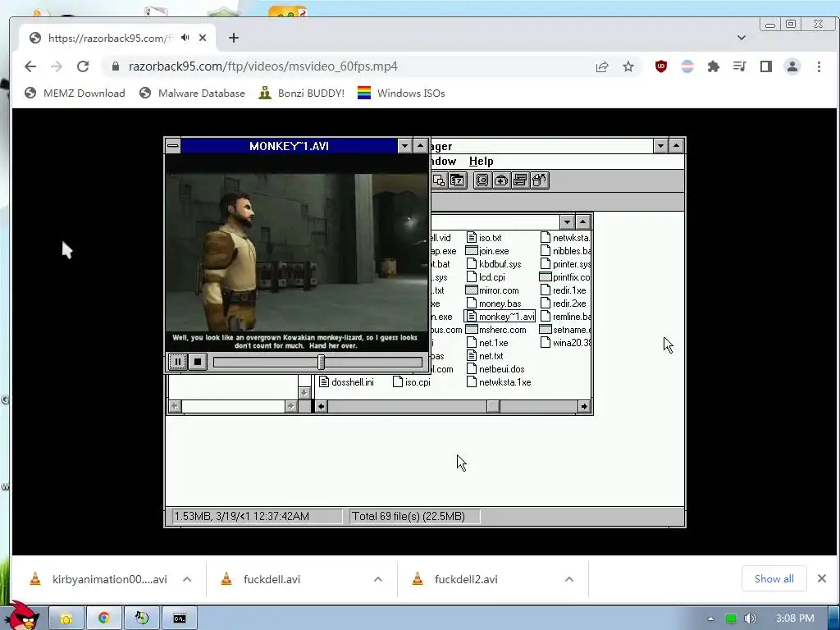Toggle the Chrome side panel
Viewport: 840px width, 630px height.
[766, 66]
